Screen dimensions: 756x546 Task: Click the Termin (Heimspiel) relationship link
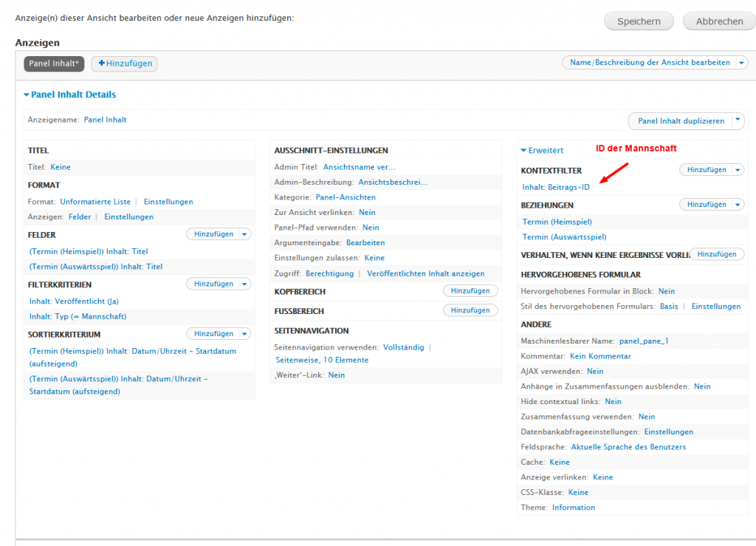pyautogui.click(x=557, y=222)
